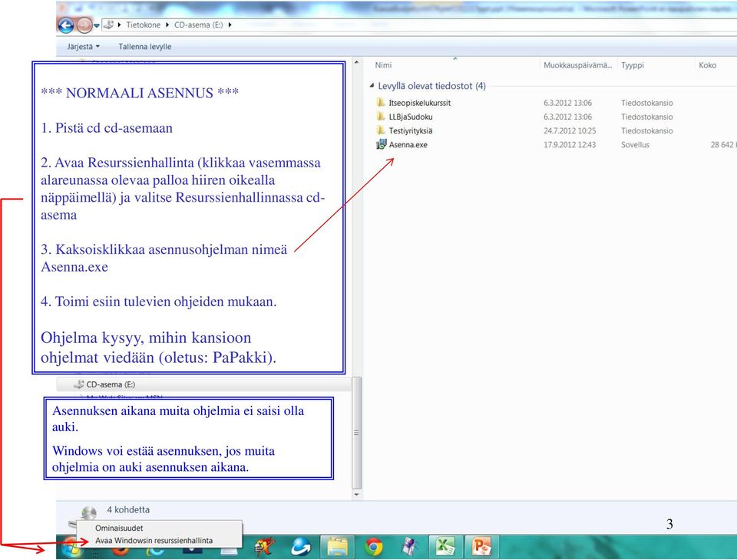Click the blue Back arrow button
The image size is (737, 560).
click(66, 25)
